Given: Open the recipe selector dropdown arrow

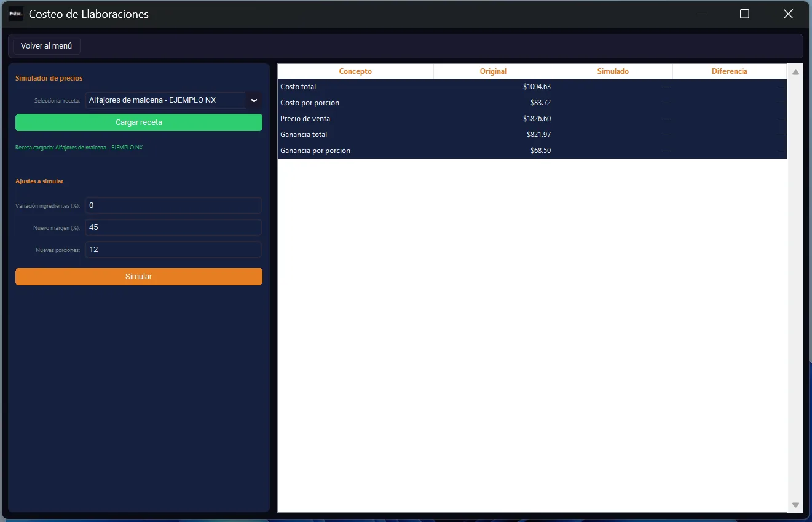Looking at the screenshot, I should [254, 100].
